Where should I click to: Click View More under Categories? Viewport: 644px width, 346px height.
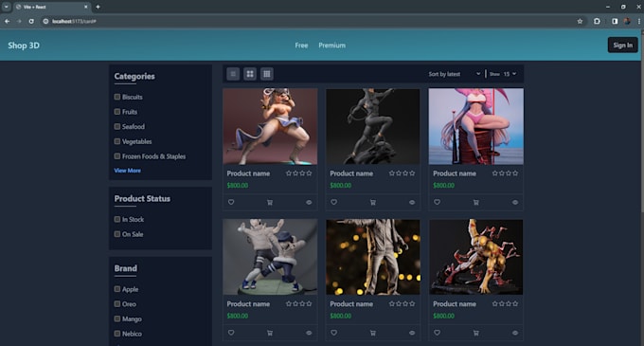point(127,171)
